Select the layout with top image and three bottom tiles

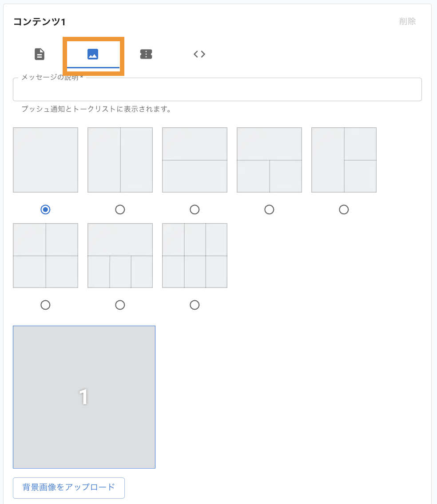(120, 255)
